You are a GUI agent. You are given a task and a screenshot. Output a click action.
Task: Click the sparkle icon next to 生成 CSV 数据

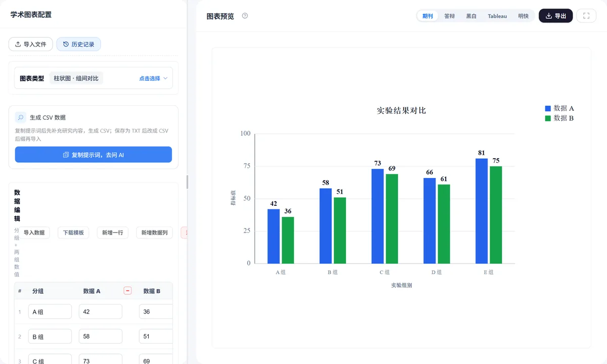coord(20,117)
